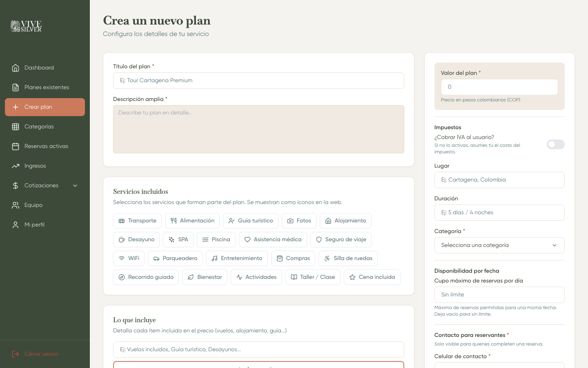Open the Dashboard from the sidebar
This screenshot has height=368, width=588.
[x=39, y=67]
